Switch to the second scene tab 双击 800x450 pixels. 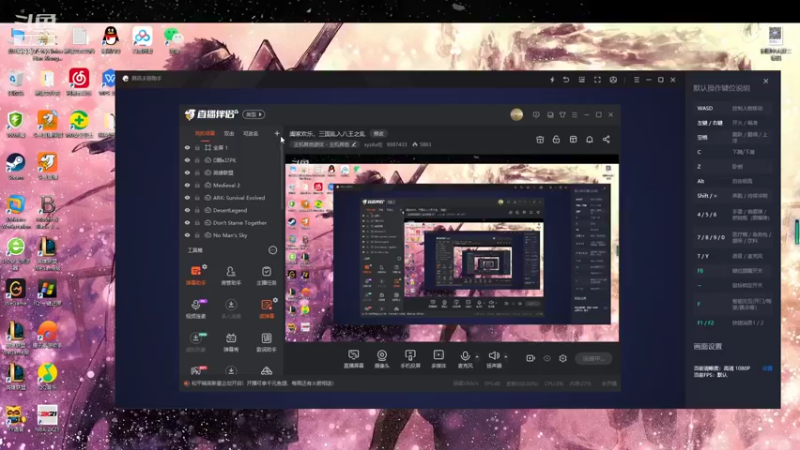click(229, 134)
